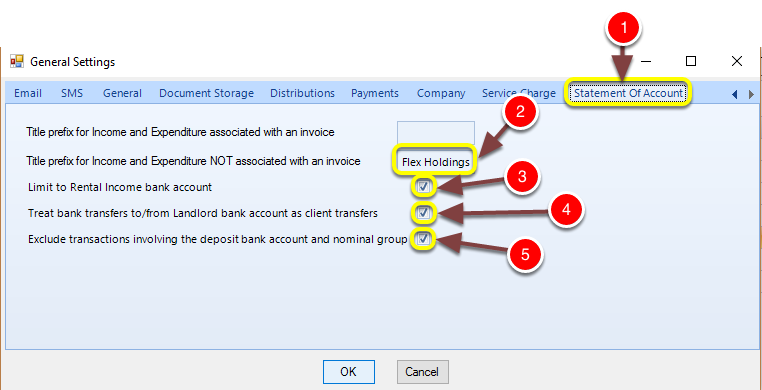
Task: Click 'Limit to Rental Income bank account' label
Action: click(x=120, y=187)
